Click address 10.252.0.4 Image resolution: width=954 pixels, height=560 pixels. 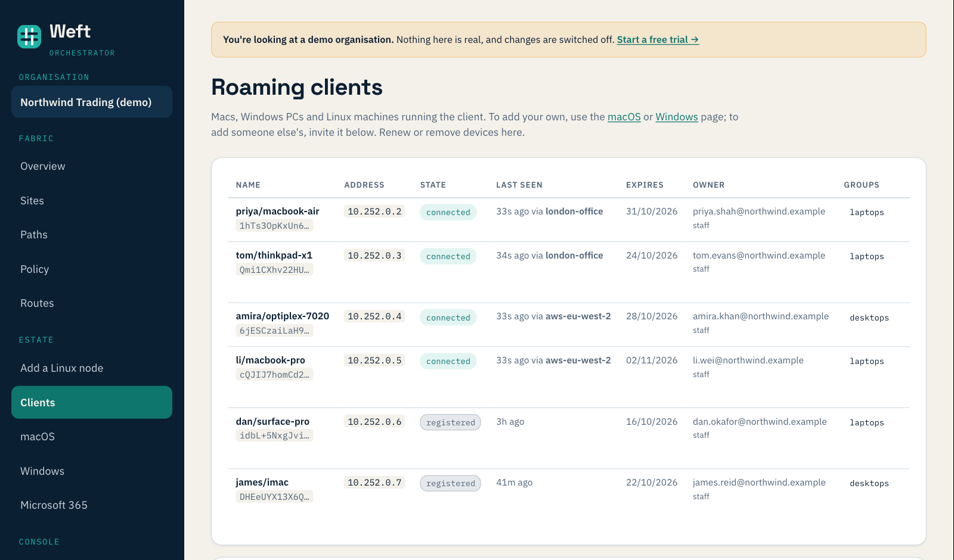click(x=374, y=316)
